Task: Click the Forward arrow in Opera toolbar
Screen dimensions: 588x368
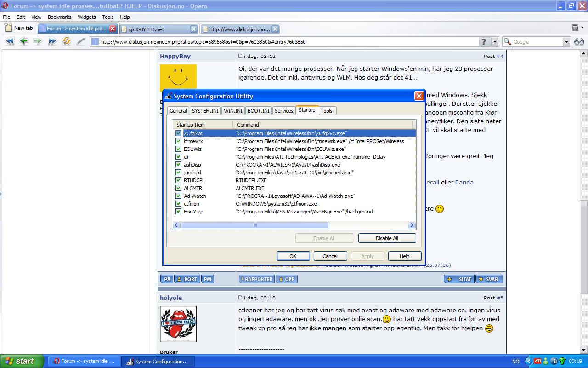Action: click(x=38, y=41)
